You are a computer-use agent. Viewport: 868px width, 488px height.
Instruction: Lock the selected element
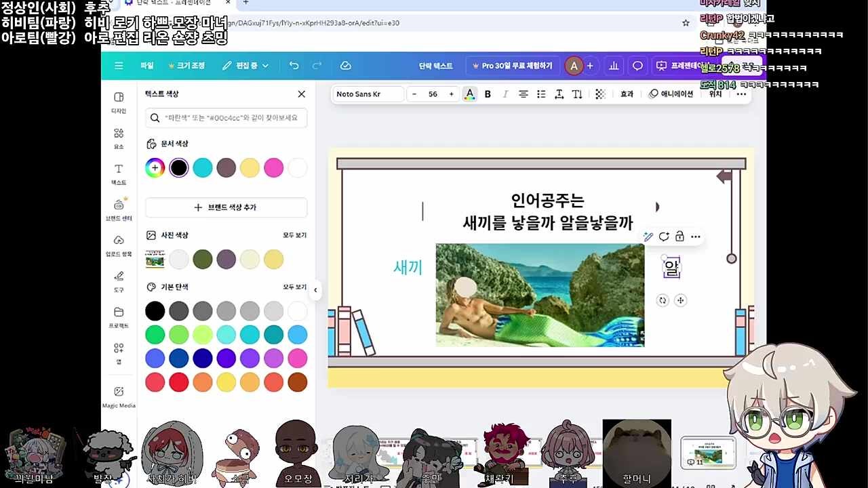679,237
